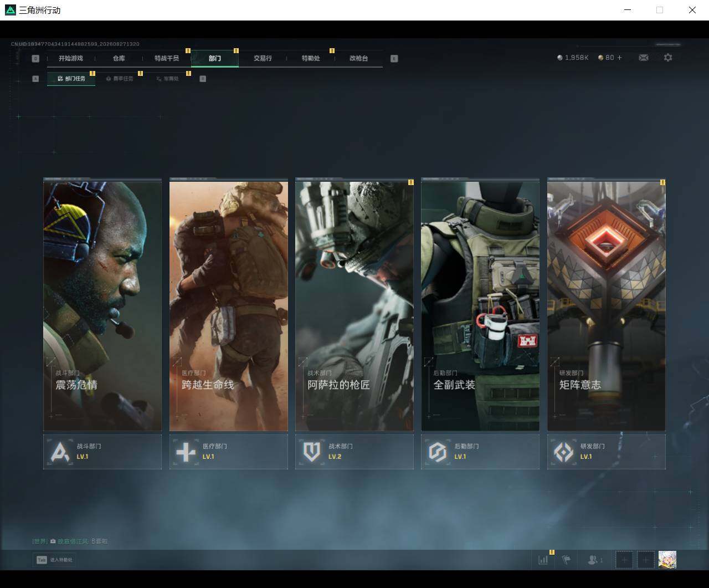Open the 特战干员 tab

167,58
